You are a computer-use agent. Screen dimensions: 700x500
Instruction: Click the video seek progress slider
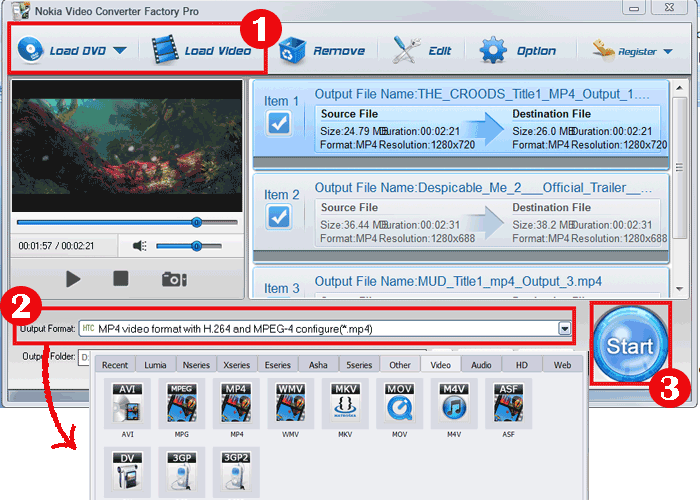click(127, 222)
